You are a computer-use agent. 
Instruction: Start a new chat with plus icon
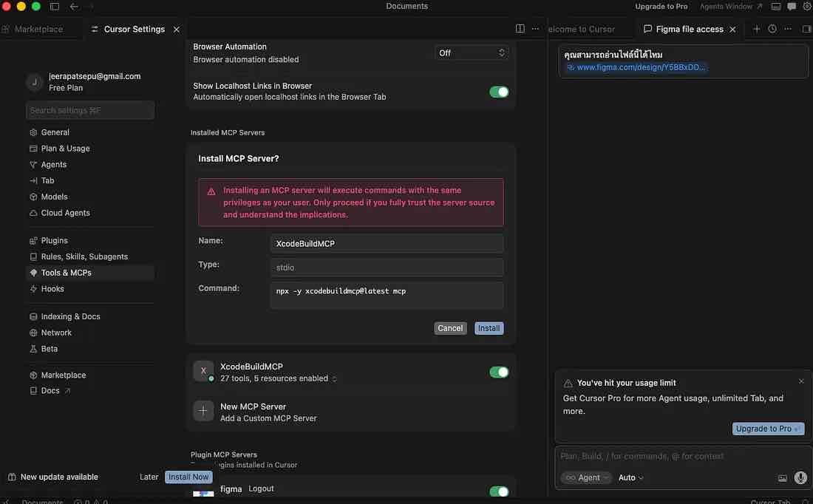[x=757, y=29]
